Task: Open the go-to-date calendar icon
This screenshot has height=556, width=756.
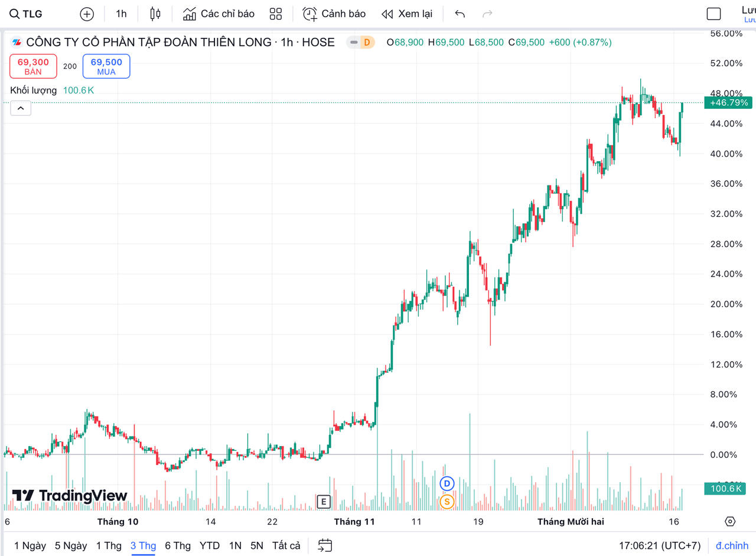Action: (325, 545)
